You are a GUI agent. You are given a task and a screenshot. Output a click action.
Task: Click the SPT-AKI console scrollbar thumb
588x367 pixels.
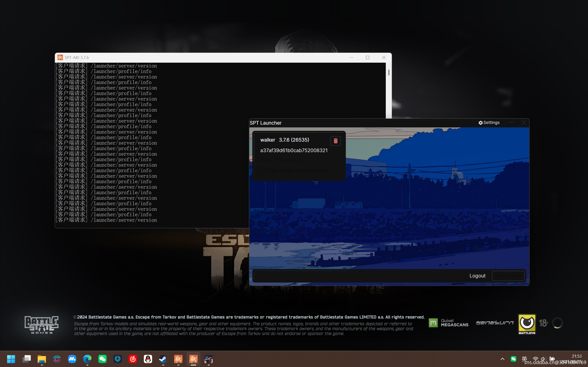tap(389, 72)
